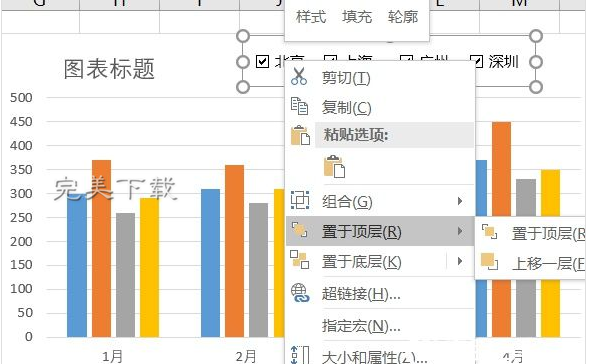Click the clipboard icon beside 粘贴选项

pyautogui.click(x=300, y=135)
